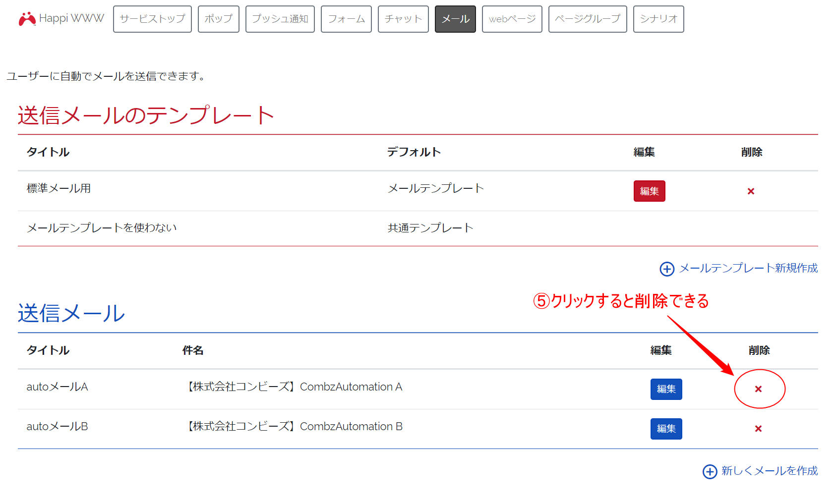Select メールテンプレートを使わない row text
836x504 pixels.
[102, 228]
